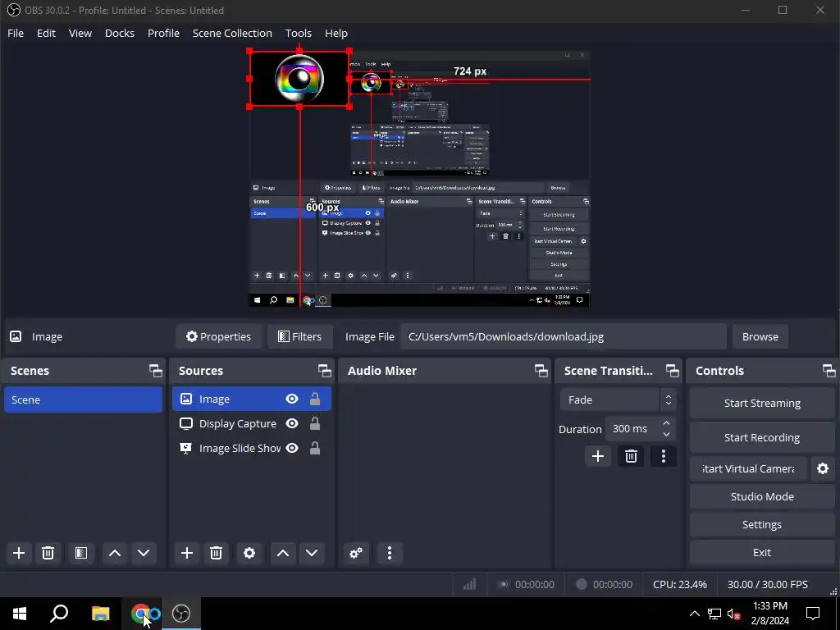Toggle visibility of Image source
Viewport: 840px width, 630px height.
pyautogui.click(x=292, y=399)
